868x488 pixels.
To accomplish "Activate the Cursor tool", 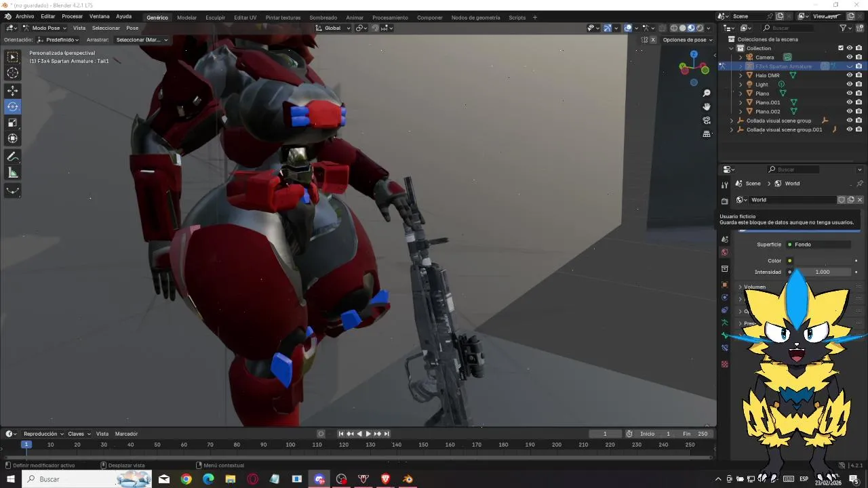I will [13, 73].
